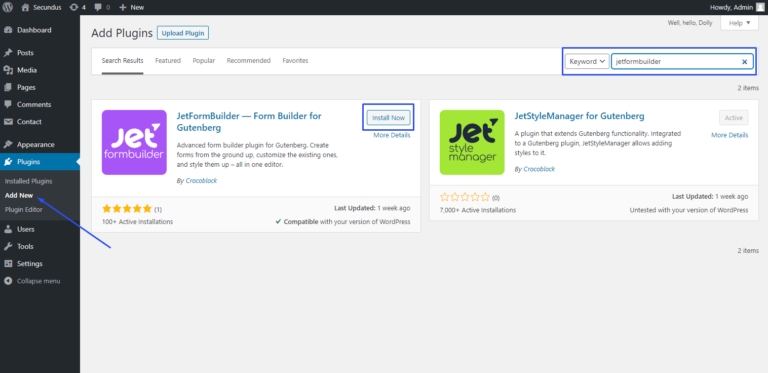The image size is (768, 373).
Task: Install the JetFormBuilder plugin now
Action: [x=388, y=117]
